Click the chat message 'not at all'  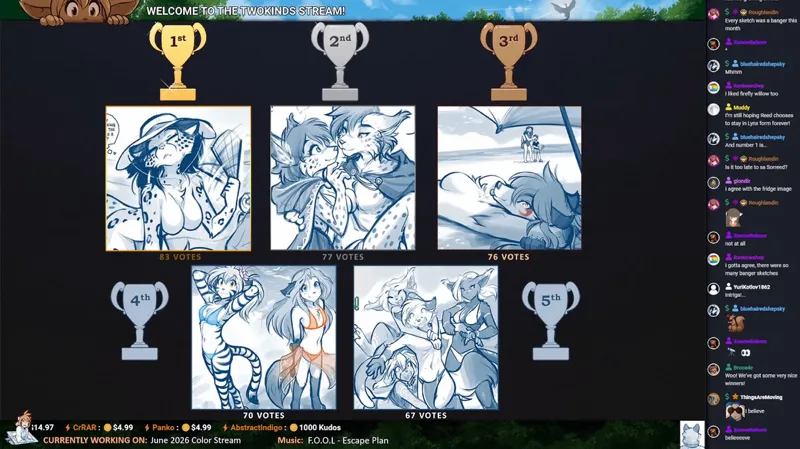[x=735, y=243]
